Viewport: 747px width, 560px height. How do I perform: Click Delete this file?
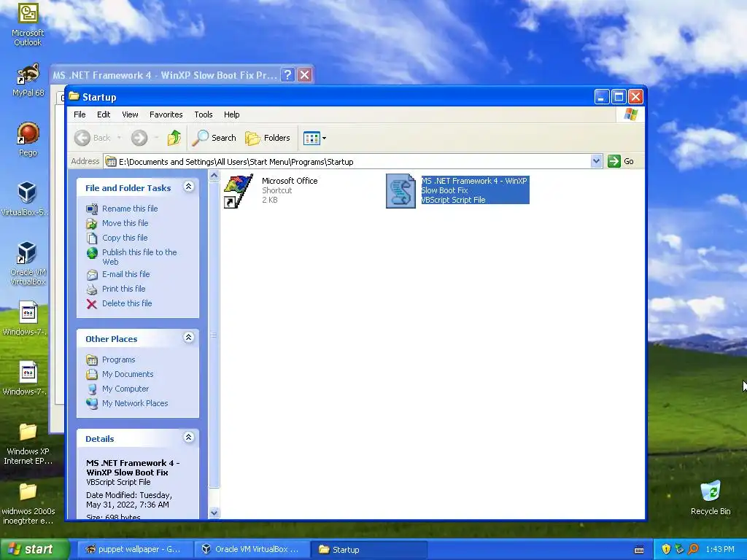point(119,303)
